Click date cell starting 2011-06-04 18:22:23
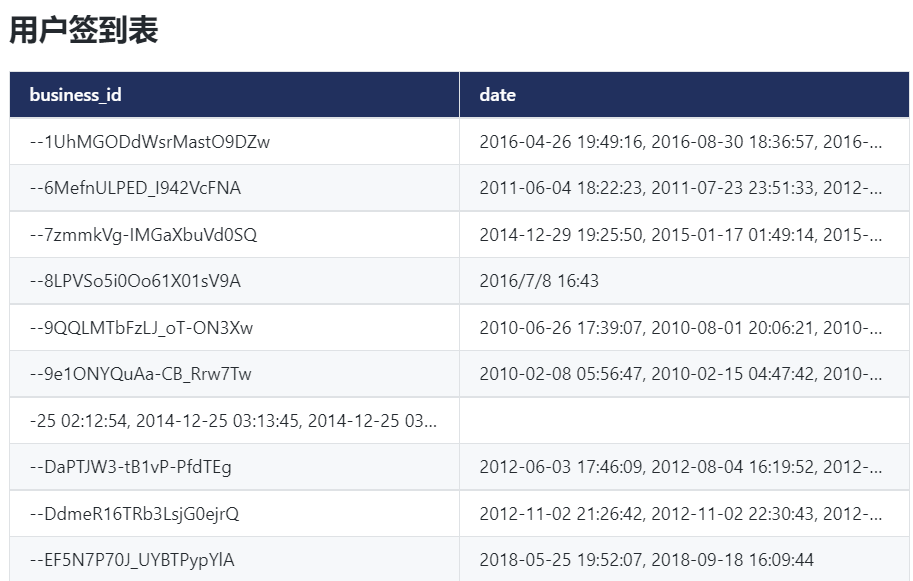Screen dimensions: 913x581 680,188
